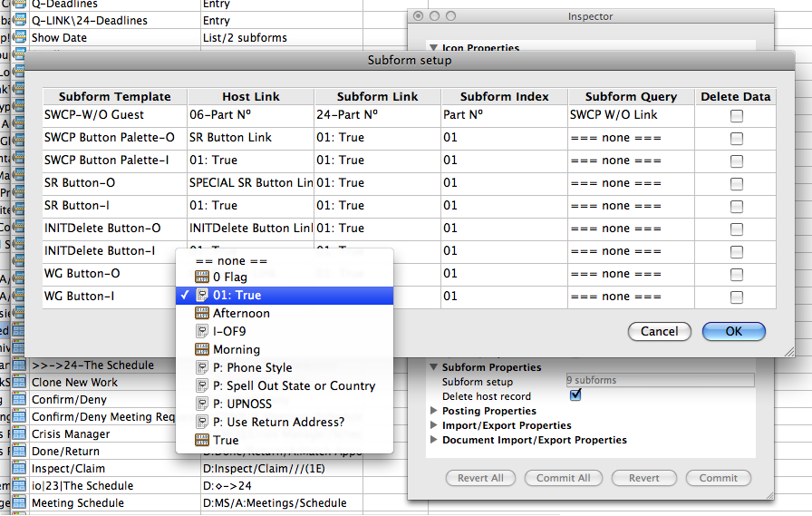The width and height of the screenshot is (812, 516).
Task: Expand the Posting Properties section
Action: (433, 412)
